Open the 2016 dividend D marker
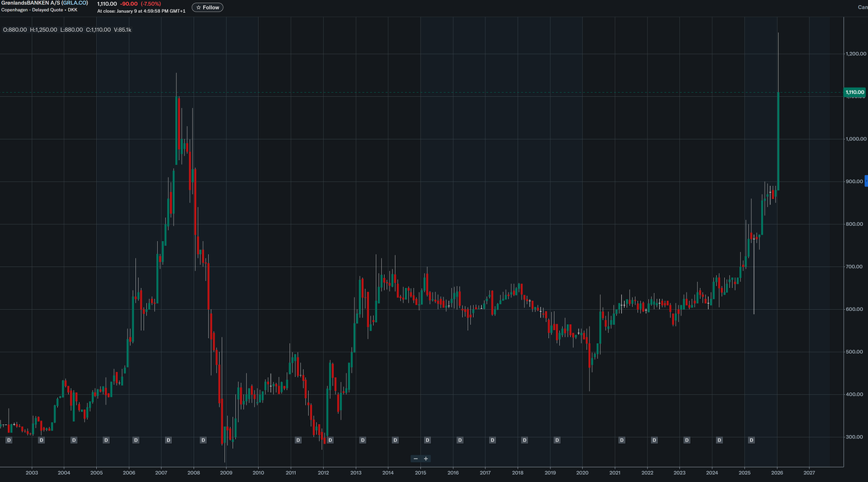 coord(460,439)
